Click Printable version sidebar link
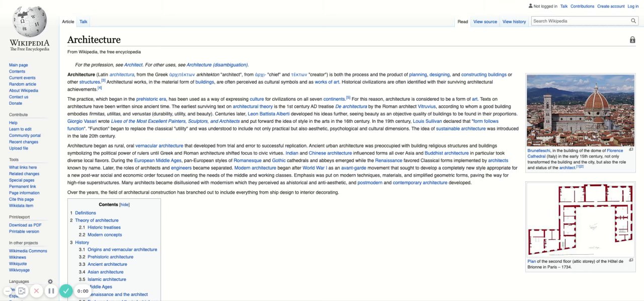This screenshot has width=644, height=301. pos(24,232)
